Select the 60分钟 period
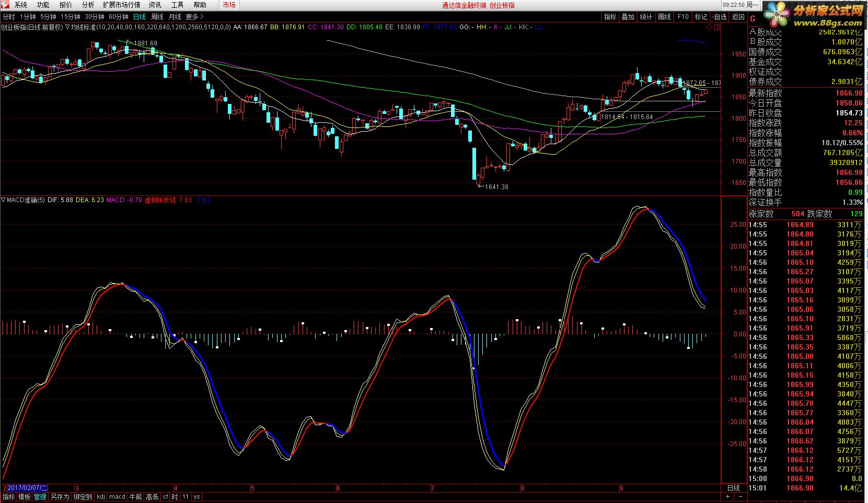Screen dimensions: 868x503 119,17
